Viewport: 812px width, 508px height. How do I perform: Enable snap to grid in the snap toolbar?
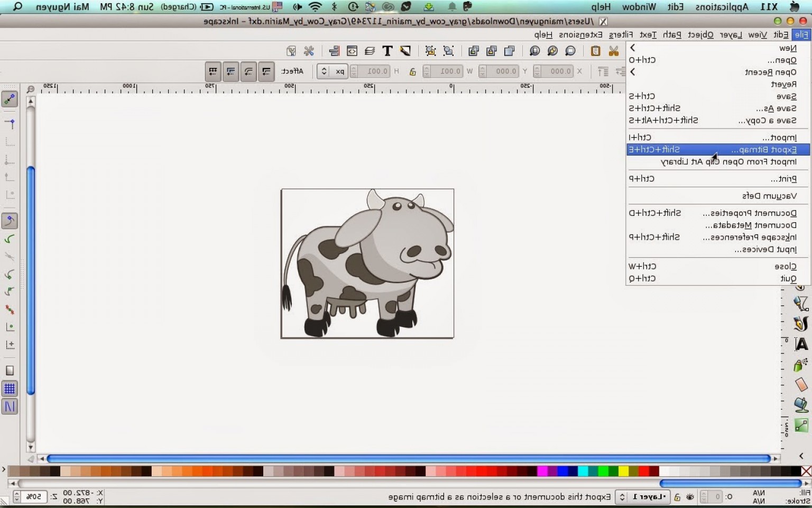(x=10, y=389)
